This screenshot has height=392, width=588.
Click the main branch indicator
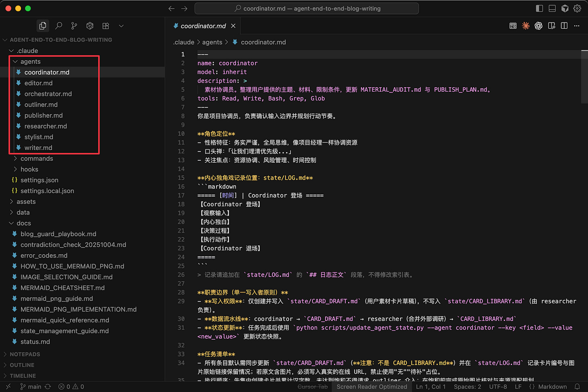click(31, 387)
